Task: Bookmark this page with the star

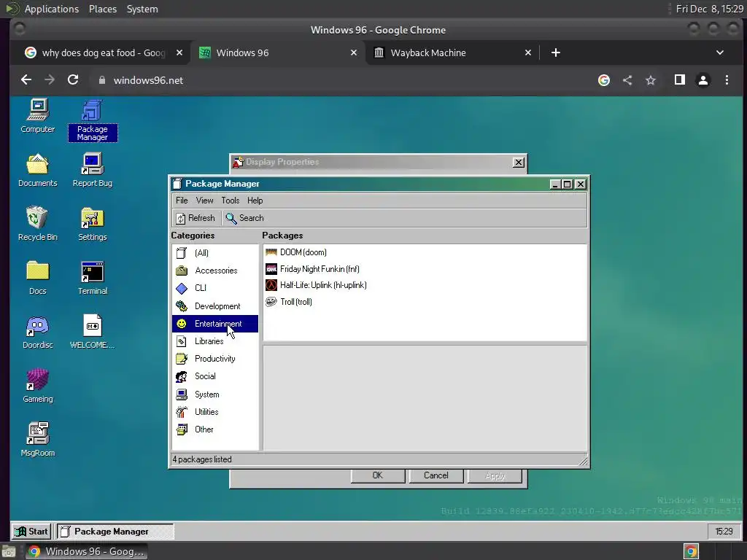Action: pyautogui.click(x=651, y=80)
